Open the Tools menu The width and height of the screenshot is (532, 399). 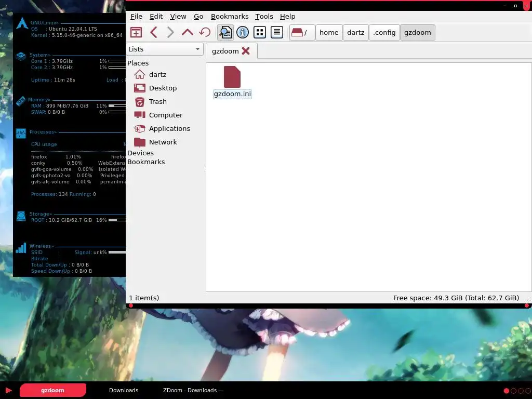click(x=264, y=16)
